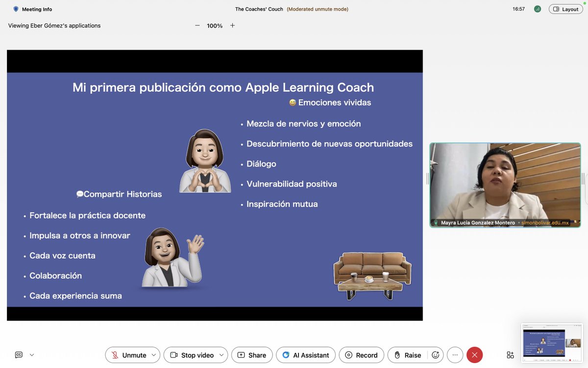Leave meeting with red X button
The image size is (588, 368).
pyautogui.click(x=474, y=355)
